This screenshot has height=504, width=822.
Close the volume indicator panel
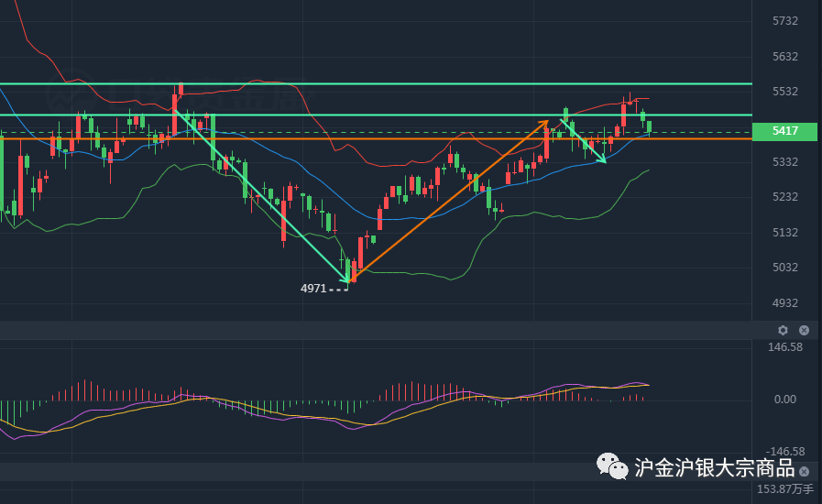point(804,471)
